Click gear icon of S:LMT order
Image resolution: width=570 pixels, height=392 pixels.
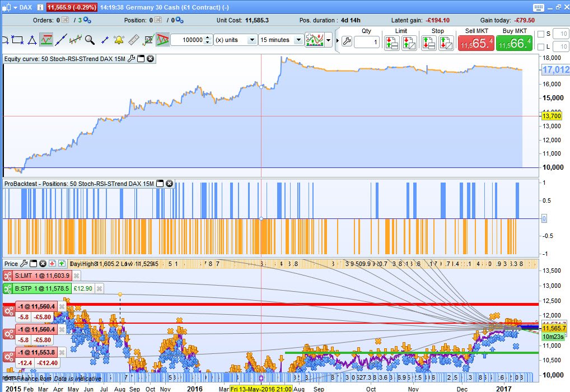tap(8, 276)
